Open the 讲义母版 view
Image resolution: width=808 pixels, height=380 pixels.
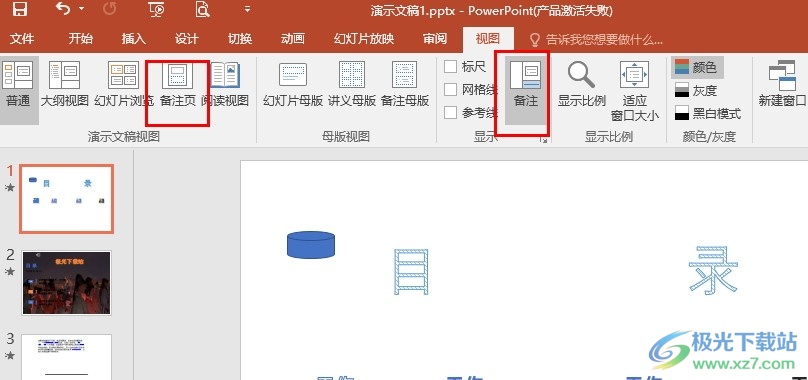[x=352, y=85]
